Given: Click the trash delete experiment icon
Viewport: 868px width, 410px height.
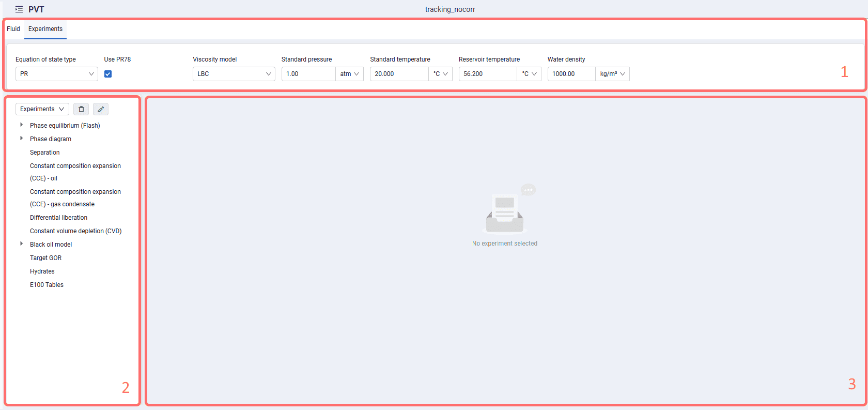Looking at the screenshot, I should 81,109.
